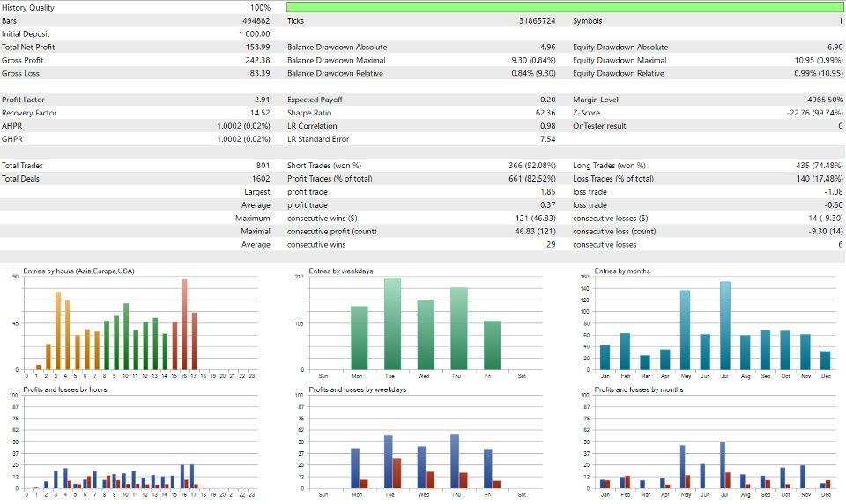
Task: Click Balance Drawdown Maximal value 9.30 (0.84%)
Action: click(534, 61)
